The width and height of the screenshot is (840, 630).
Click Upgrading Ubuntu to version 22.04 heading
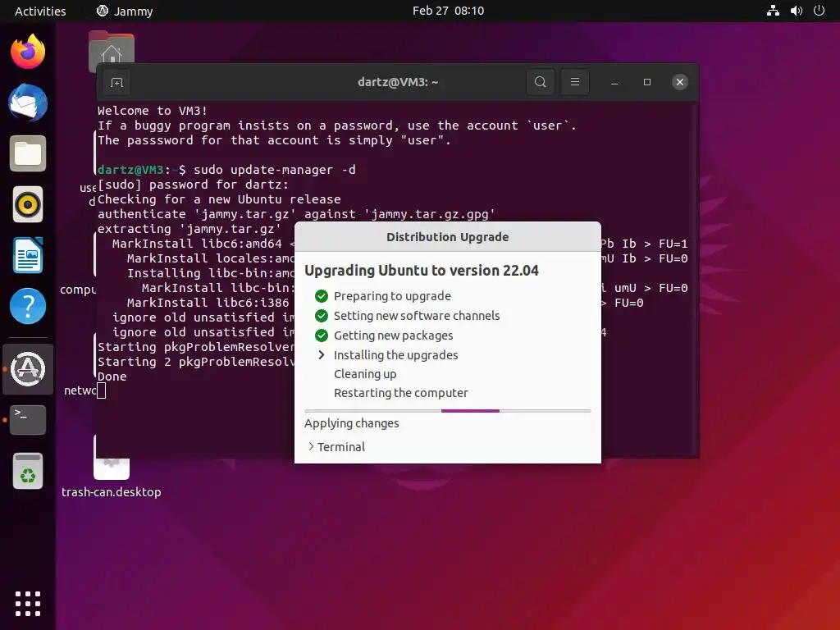(x=422, y=271)
